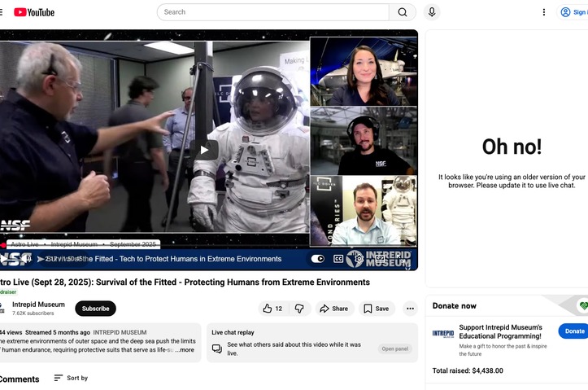Switch to theater mode in the player

381,259
